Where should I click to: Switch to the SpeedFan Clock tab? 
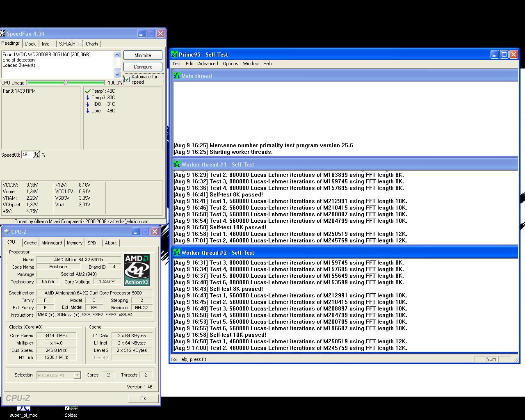tap(30, 44)
